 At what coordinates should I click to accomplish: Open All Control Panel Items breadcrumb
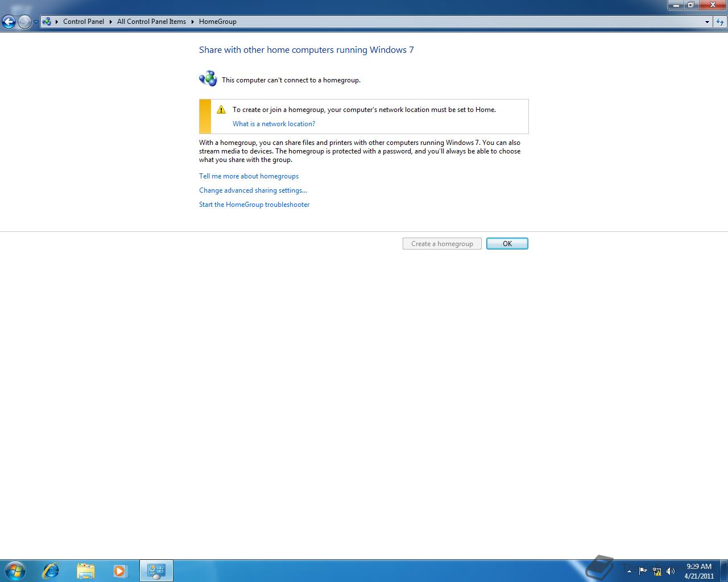coord(151,22)
